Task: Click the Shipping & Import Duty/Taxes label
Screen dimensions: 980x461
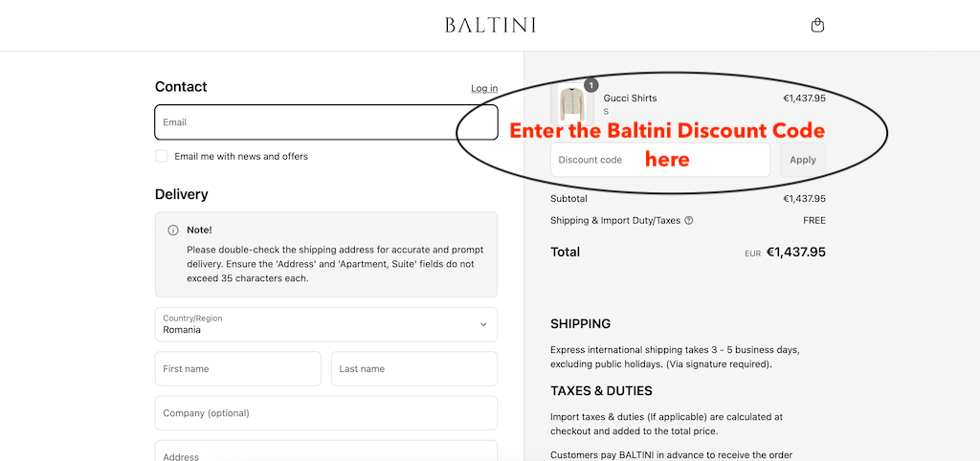Action: [615, 221]
